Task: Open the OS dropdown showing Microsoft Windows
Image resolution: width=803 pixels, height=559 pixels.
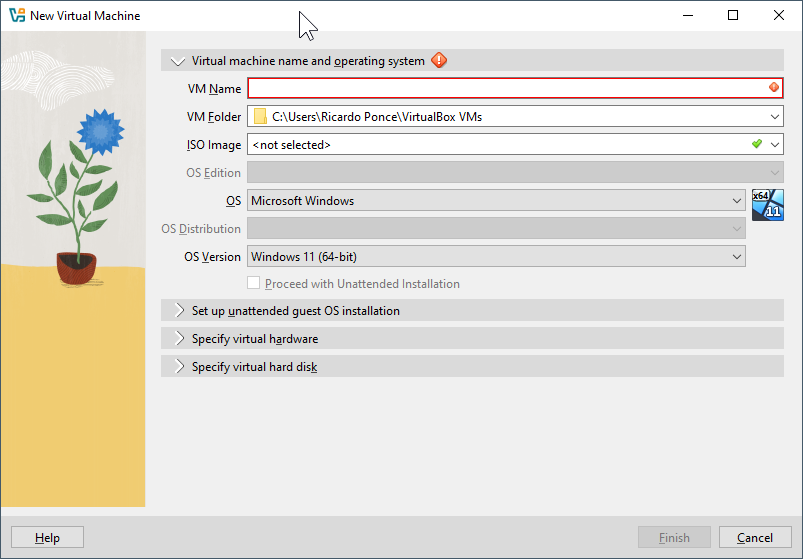Action: point(496,200)
